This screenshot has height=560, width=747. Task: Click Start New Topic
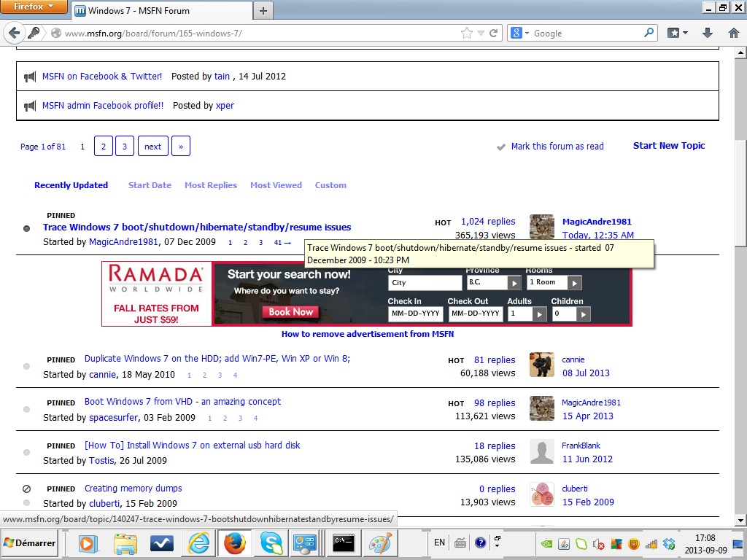669,146
